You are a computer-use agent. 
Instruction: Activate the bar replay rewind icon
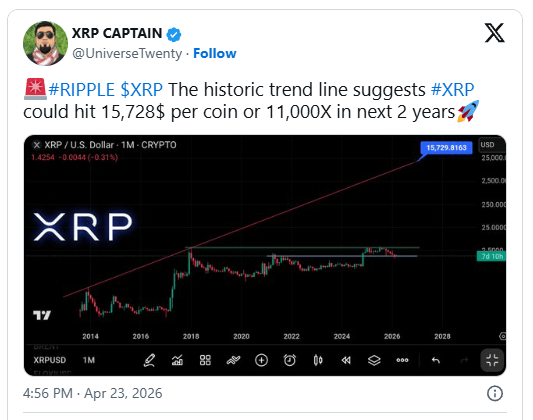click(x=346, y=360)
